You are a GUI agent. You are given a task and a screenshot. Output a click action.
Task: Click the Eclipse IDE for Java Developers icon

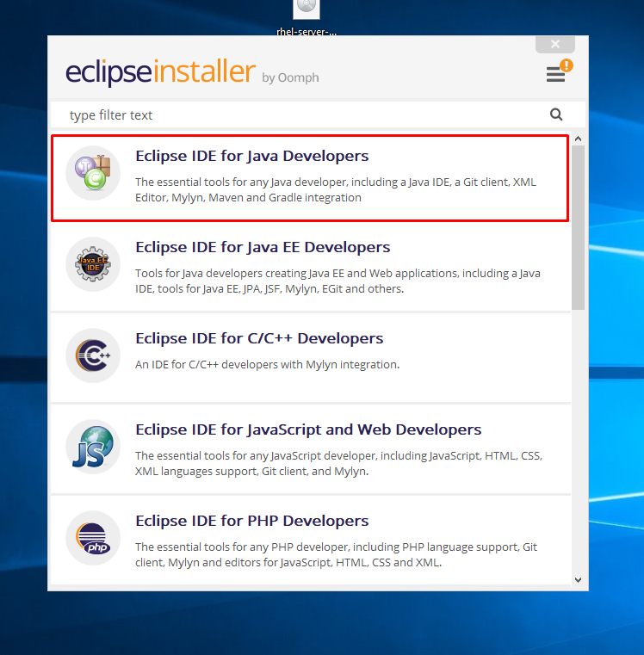[x=93, y=173]
